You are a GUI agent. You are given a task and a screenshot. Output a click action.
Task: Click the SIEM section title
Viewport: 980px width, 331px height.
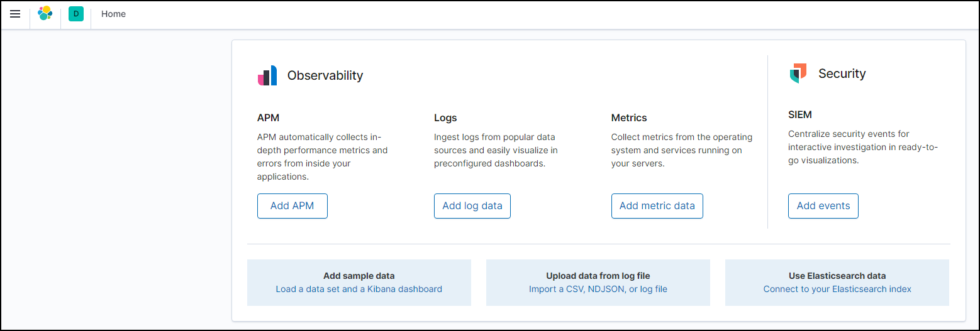tap(800, 115)
